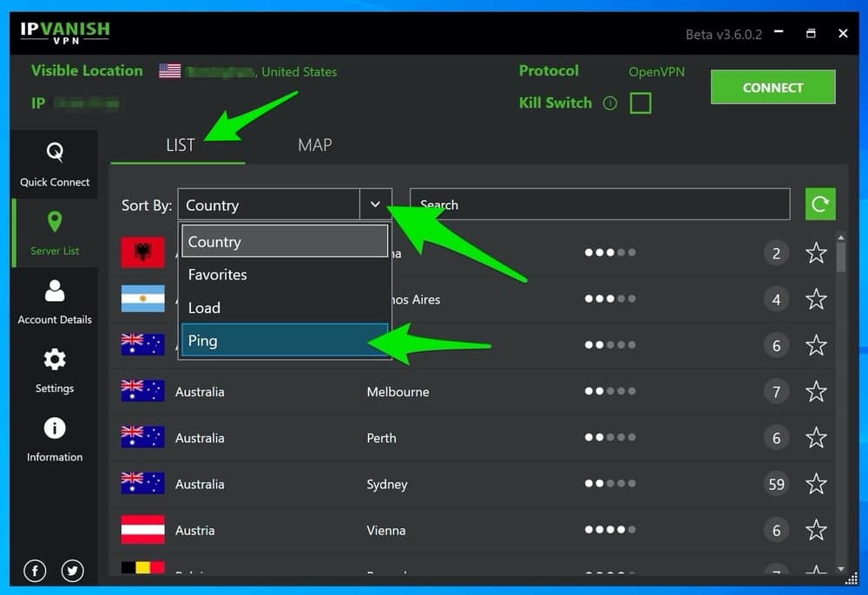
Task: Favorite the Sydney server with star
Action: pyautogui.click(x=816, y=484)
